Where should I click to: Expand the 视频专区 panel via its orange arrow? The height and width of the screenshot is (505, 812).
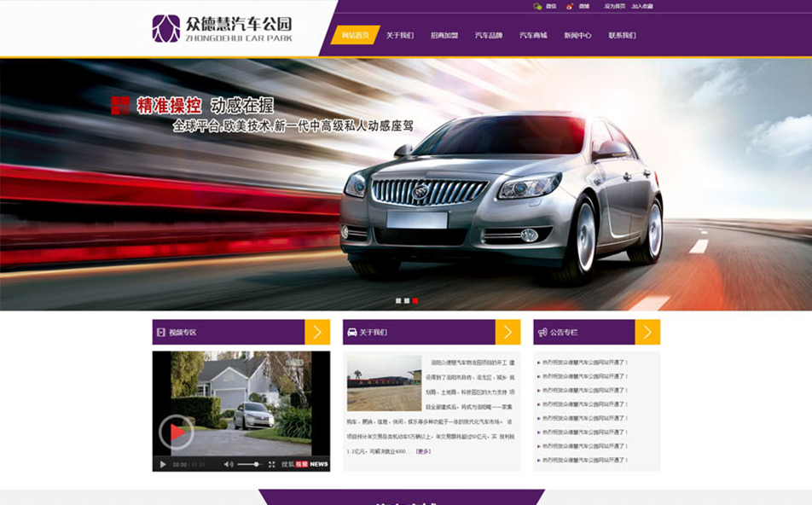click(319, 331)
